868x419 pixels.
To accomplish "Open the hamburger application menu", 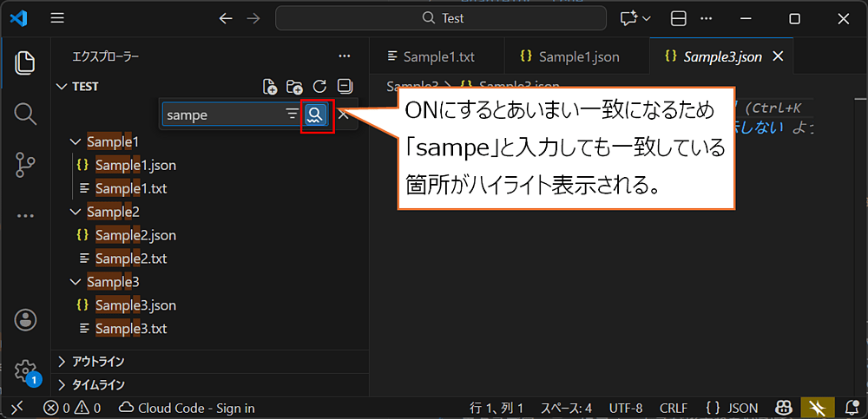I will [57, 18].
